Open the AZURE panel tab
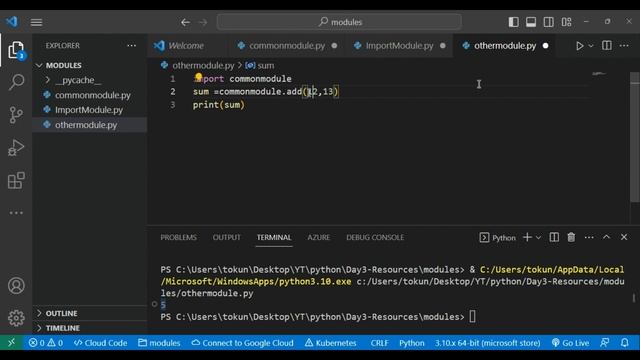 click(318, 238)
